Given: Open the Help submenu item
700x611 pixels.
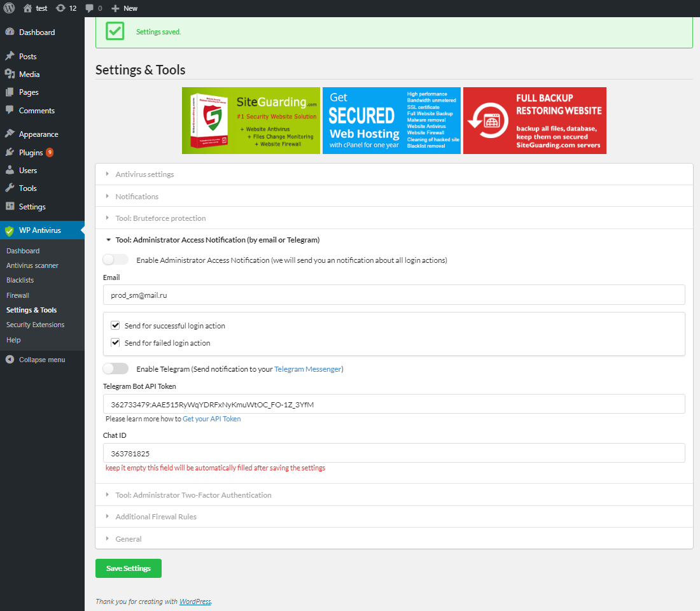Looking at the screenshot, I should [13, 340].
